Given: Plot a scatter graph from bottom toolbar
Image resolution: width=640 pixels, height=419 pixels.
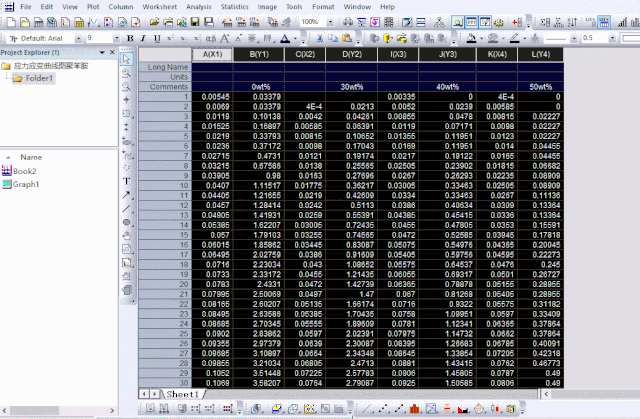Looking at the screenshot, I should tap(383, 408).
